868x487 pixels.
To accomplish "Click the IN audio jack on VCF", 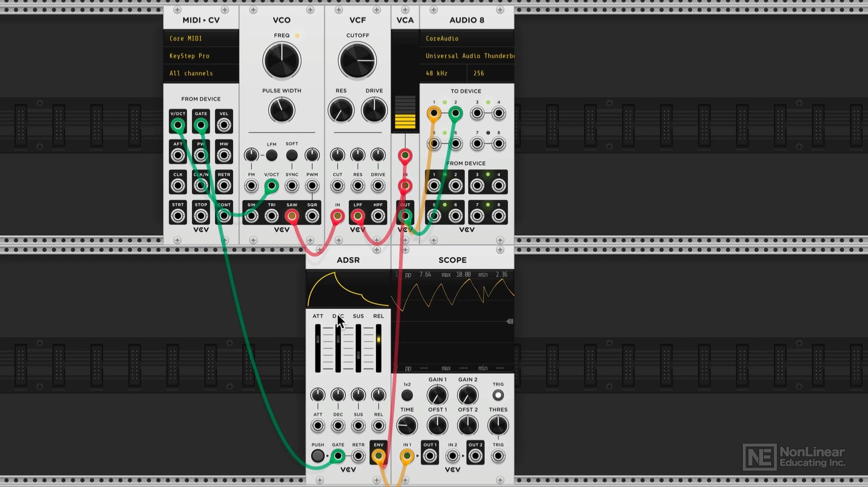I will click(337, 216).
